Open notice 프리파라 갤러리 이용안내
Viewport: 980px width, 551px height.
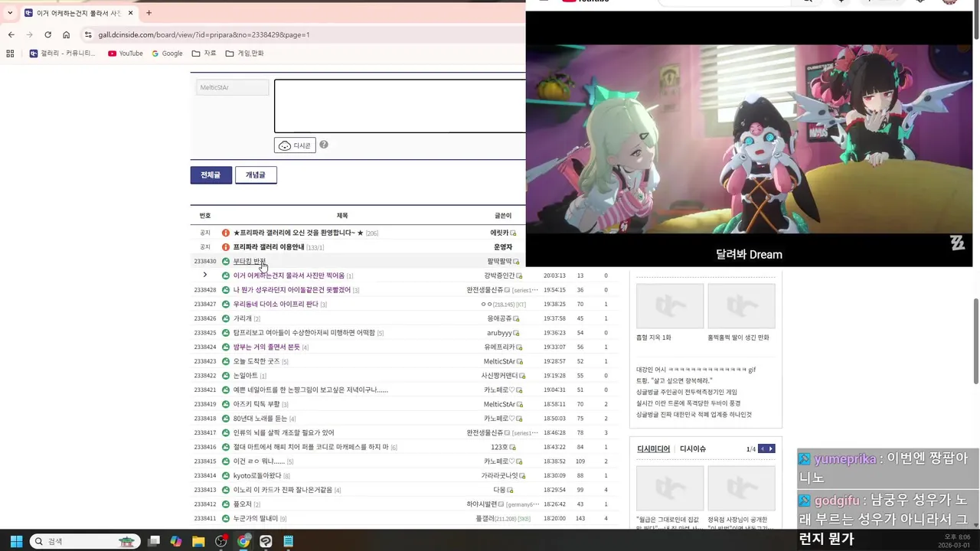(x=269, y=247)
